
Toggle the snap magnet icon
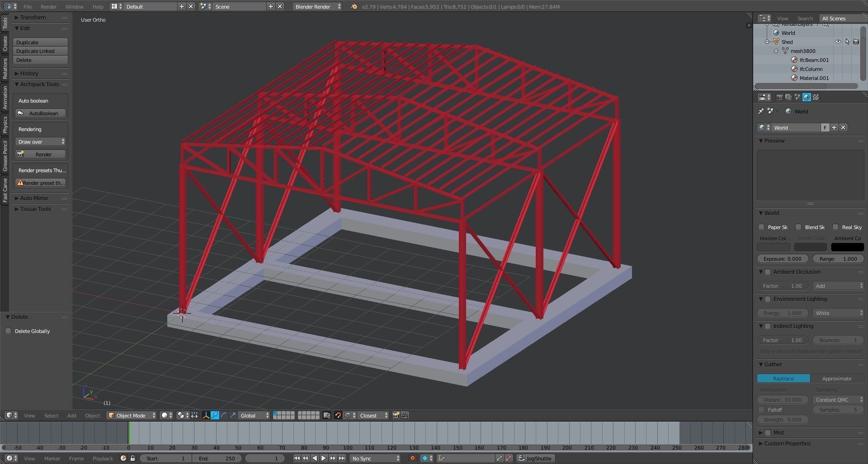coord(338,415)
